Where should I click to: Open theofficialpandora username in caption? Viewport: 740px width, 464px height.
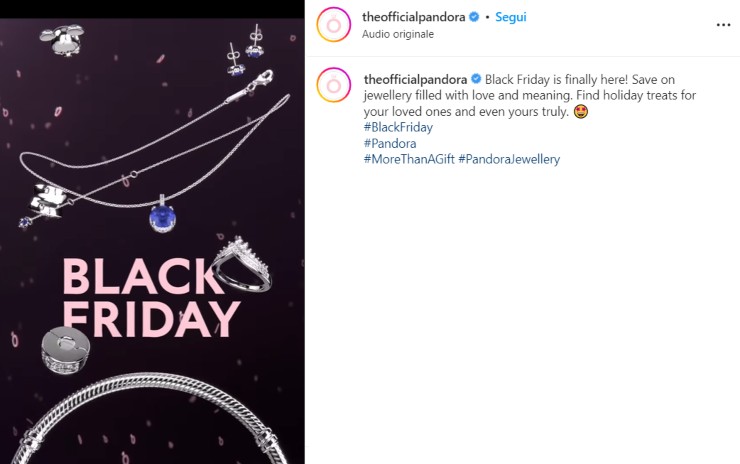pos(415,79)
